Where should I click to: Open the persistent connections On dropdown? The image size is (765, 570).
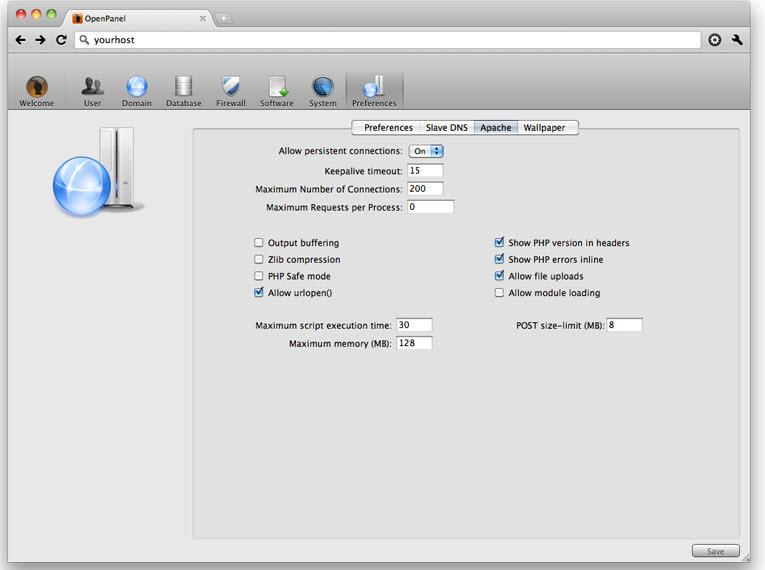pos(426,151)
